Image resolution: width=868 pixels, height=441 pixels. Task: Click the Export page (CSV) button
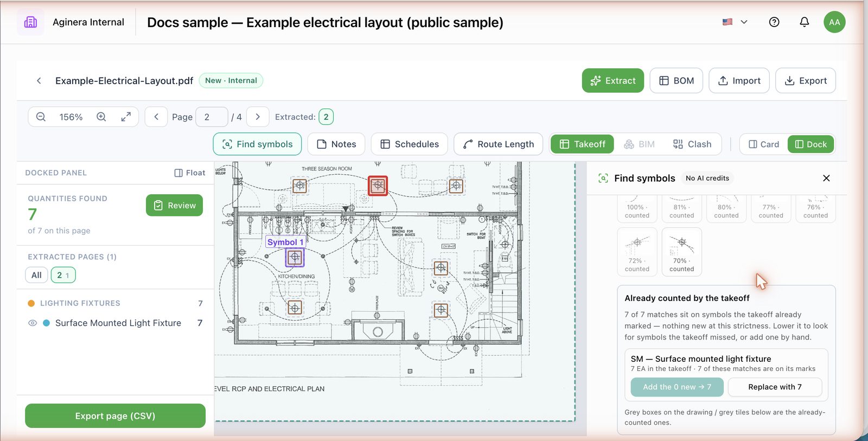115,416
